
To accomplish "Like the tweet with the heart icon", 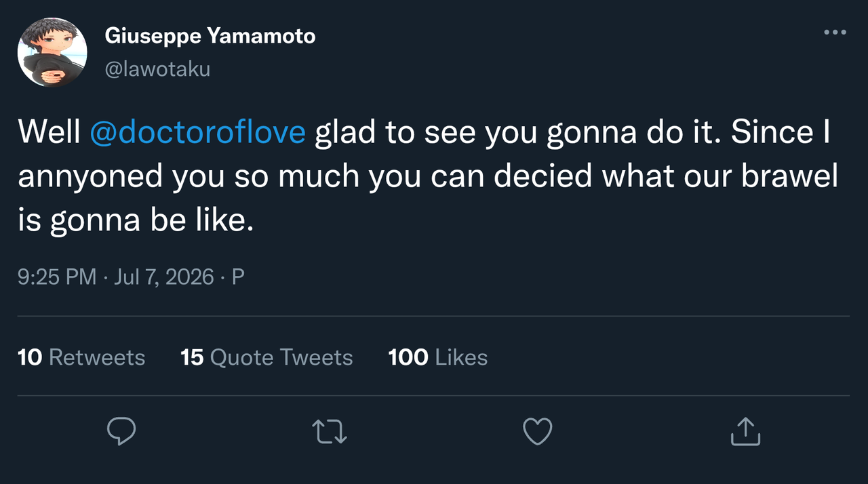I will click(x=538, y=431).
